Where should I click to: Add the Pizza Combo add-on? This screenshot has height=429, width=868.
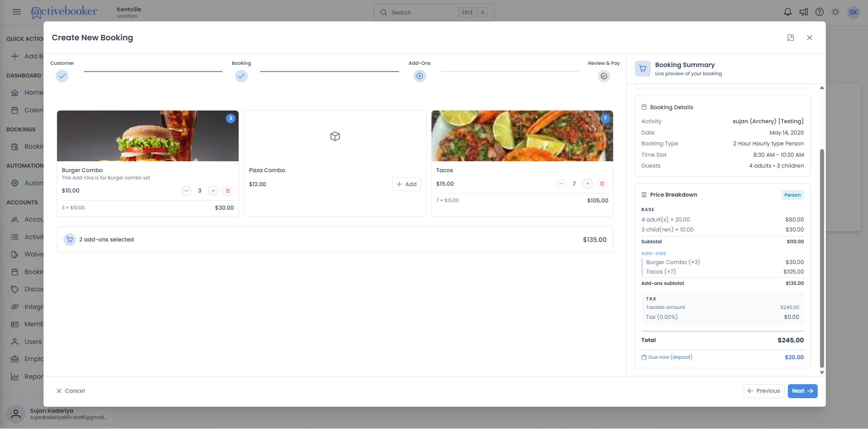[407, 184]
